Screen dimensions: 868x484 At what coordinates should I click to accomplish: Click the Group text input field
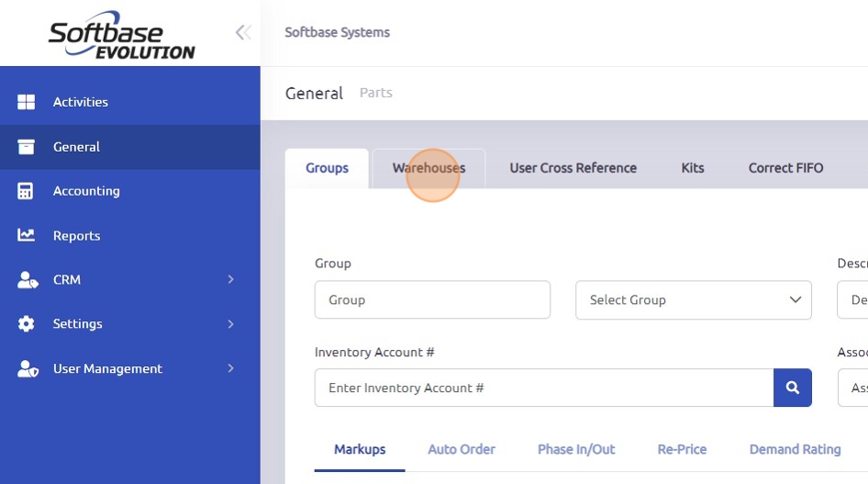(x=432, y=299)
